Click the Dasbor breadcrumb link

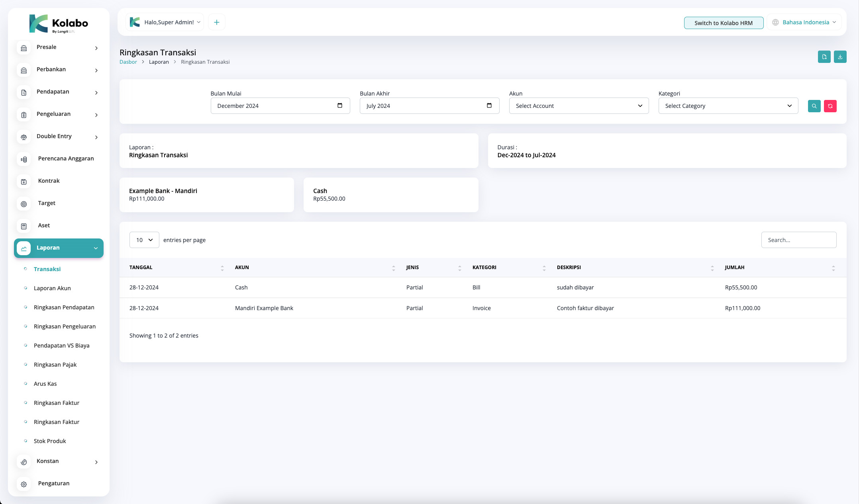[x=128, y=62]
